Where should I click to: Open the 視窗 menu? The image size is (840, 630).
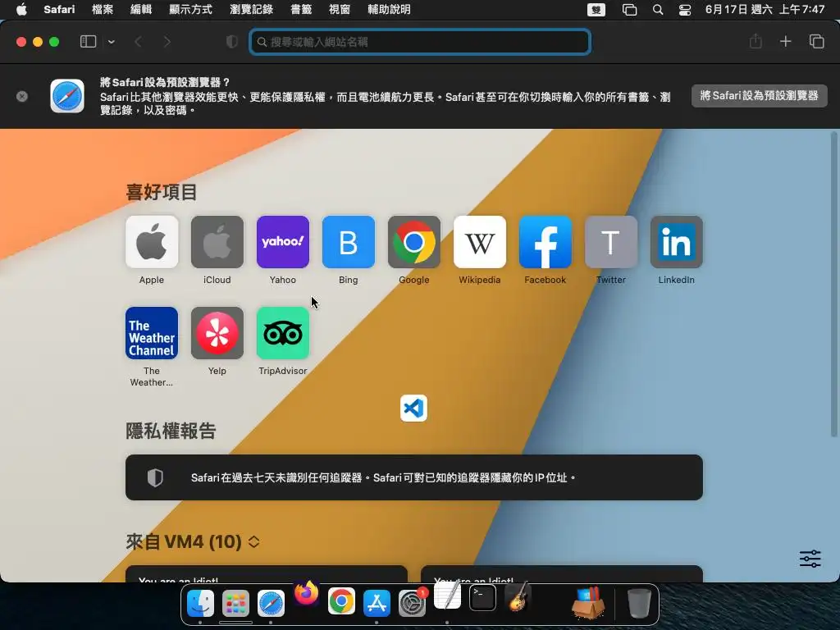pyautogui.click(x=340, y=9)
